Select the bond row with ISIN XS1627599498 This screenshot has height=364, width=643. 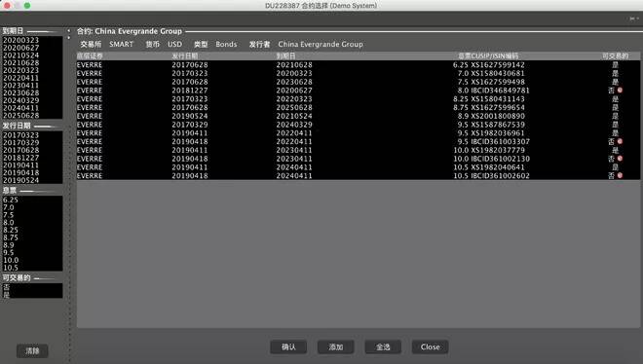click(x=358, y=82)
